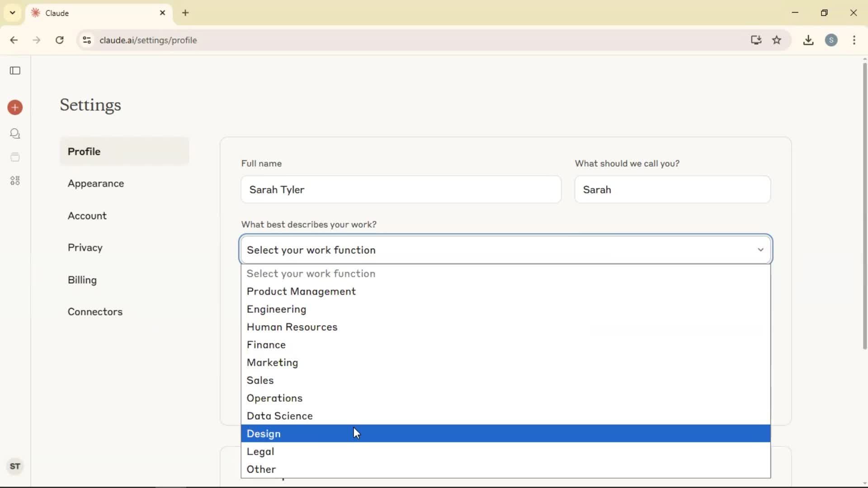Open the Chrome profile avatar
868x488 pixels.
tap(831, 40)
